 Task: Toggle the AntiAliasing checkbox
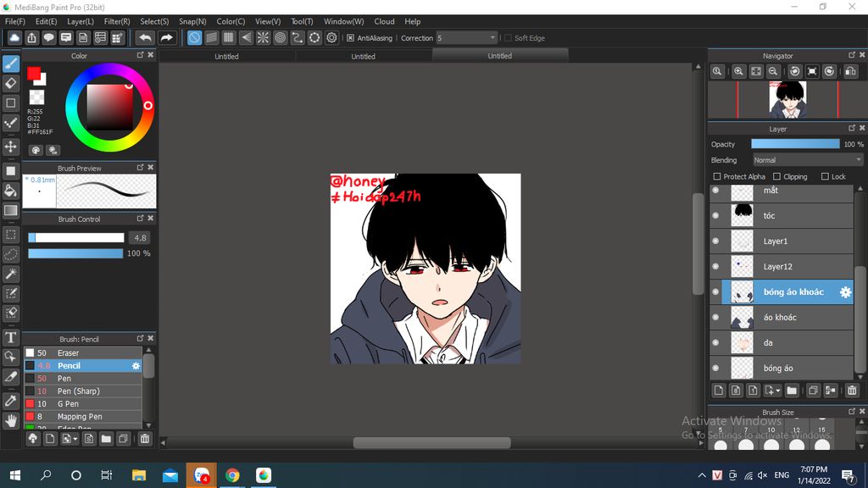click(350, 37)
